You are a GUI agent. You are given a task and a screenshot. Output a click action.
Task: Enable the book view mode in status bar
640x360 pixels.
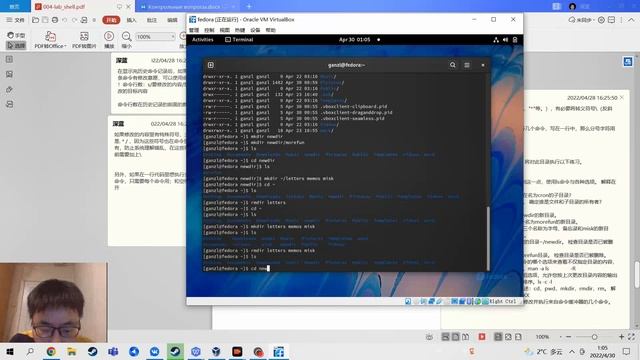click(466, 337)
